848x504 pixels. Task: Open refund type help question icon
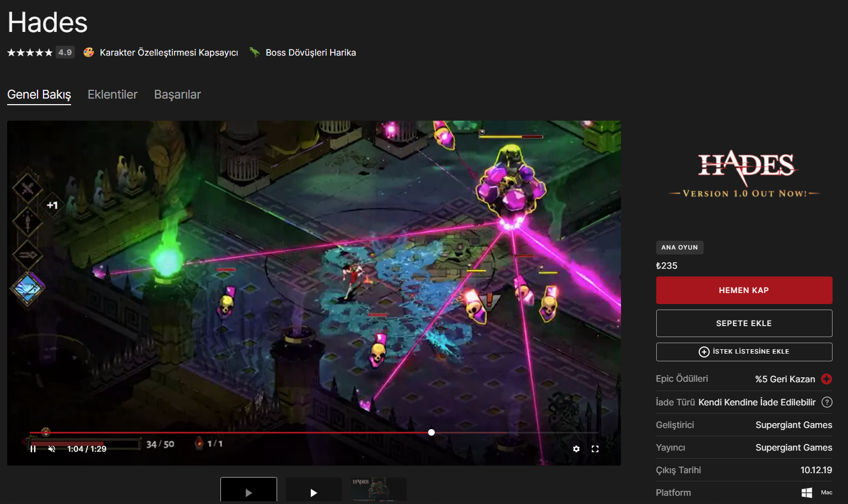pyautogui.click(x=827, y=402)
